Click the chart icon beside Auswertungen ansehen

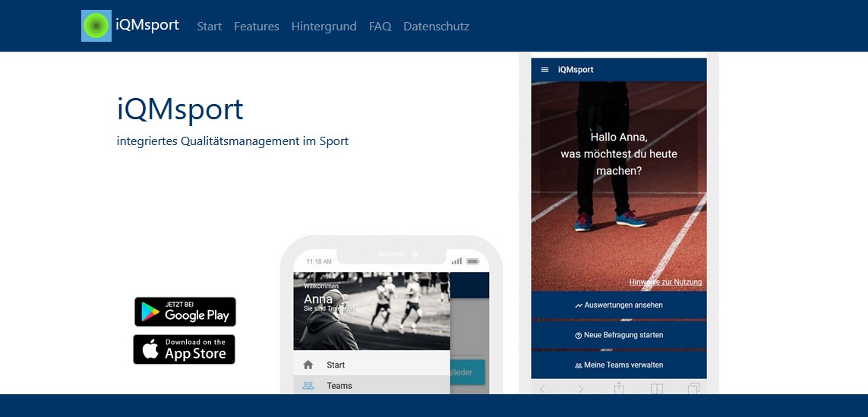click(579, 305)
